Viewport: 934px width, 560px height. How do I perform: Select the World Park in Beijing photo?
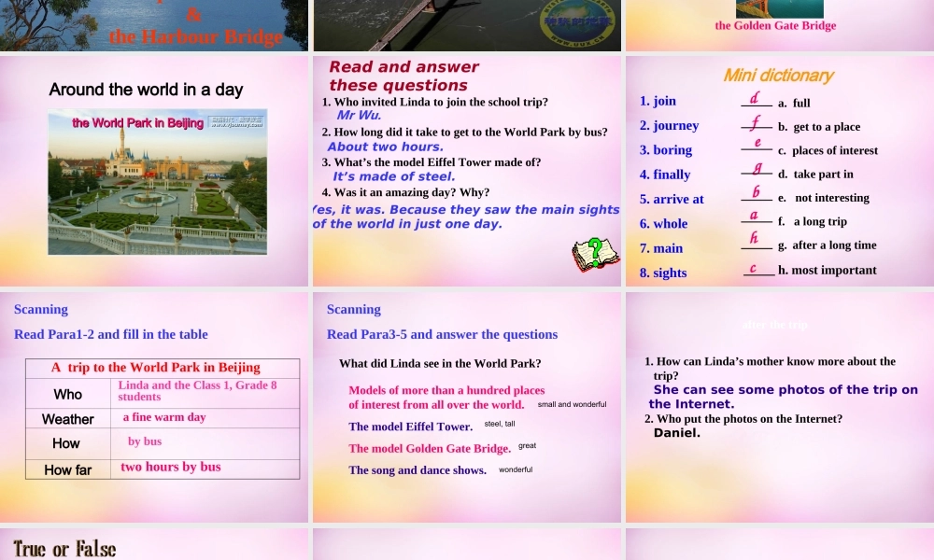157,182
